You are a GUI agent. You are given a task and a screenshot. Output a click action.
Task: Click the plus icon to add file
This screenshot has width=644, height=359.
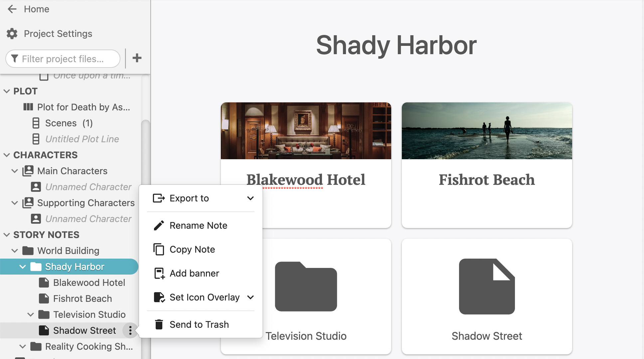(x=137, y=58)
